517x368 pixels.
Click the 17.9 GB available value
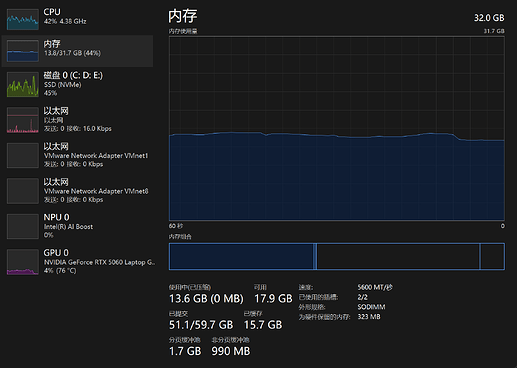click(x=273, y=298)
